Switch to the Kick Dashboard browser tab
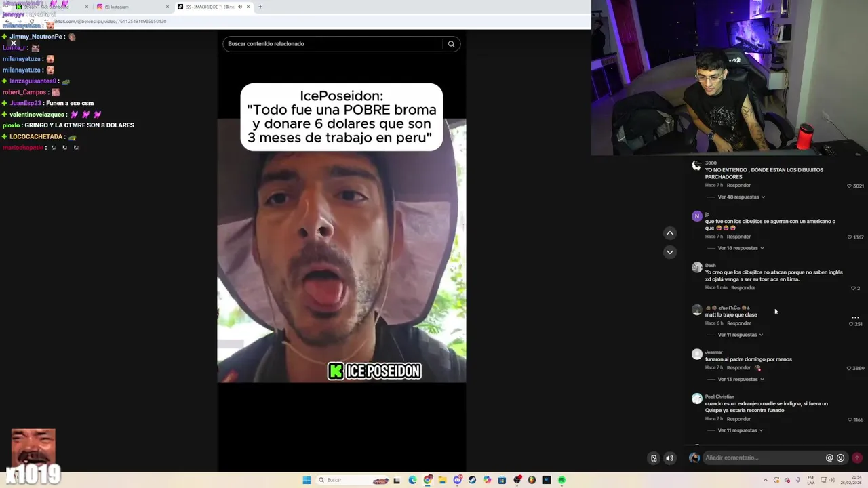The width and height of the screenshot is (868, 488). 51,7
